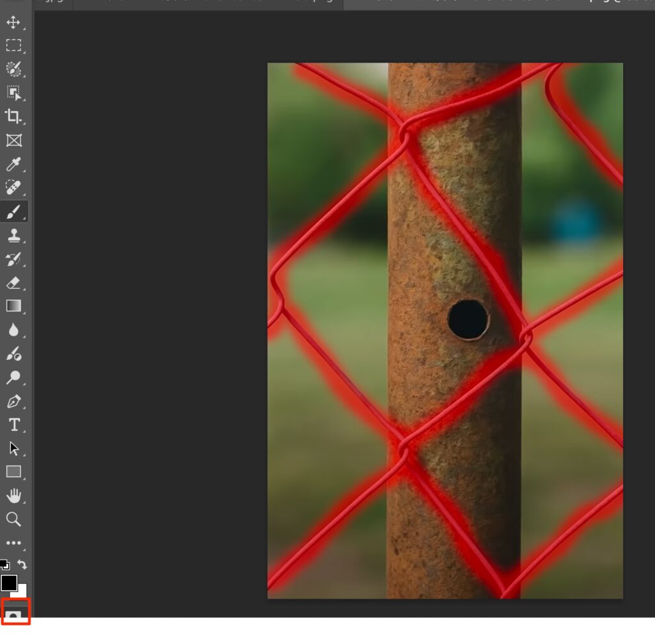This screenshot has width=655, height=644.
Task: Choose the Pen tool
Action: (13, 401)
